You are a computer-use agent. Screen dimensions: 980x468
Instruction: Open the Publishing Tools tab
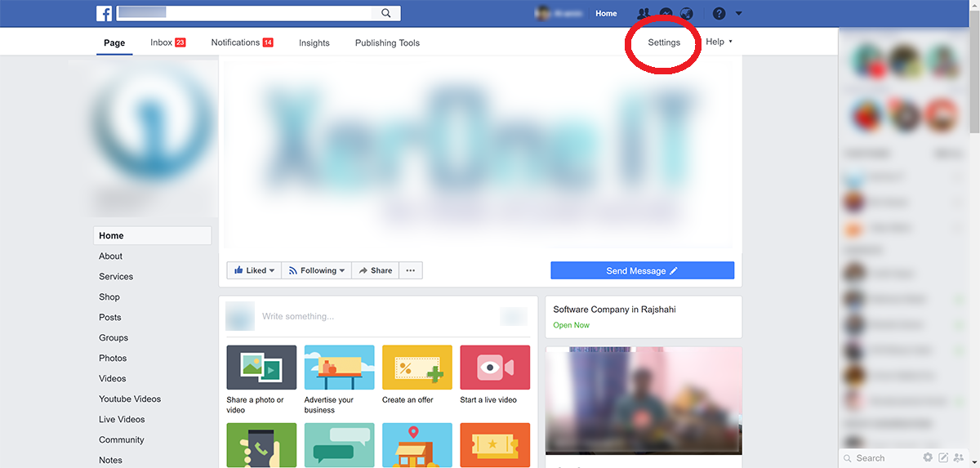point(387,42)
